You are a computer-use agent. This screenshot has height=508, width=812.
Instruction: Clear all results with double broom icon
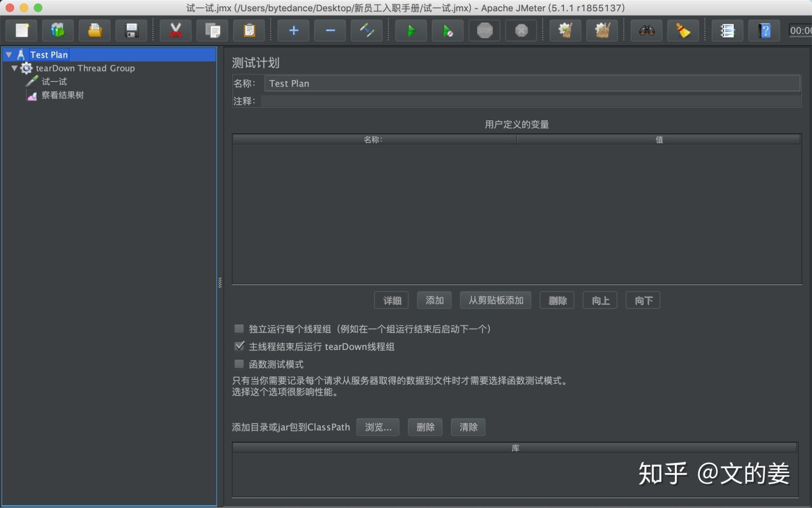602,30
